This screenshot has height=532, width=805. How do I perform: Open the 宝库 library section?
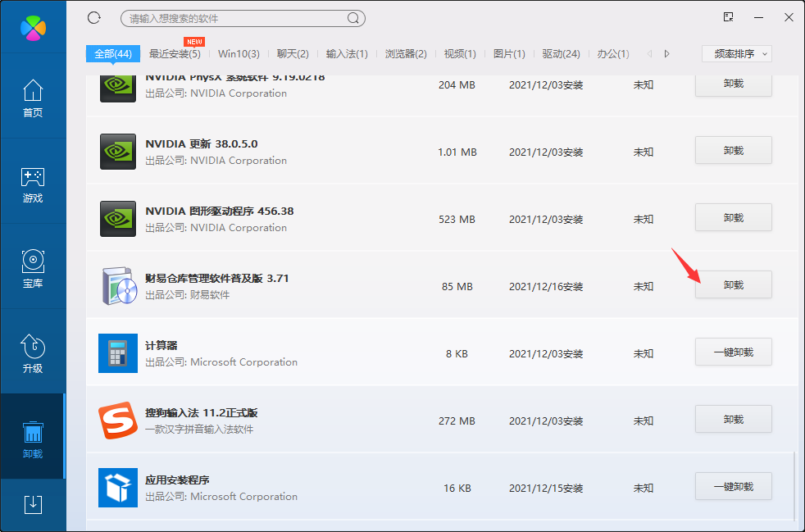pos(33,269)
